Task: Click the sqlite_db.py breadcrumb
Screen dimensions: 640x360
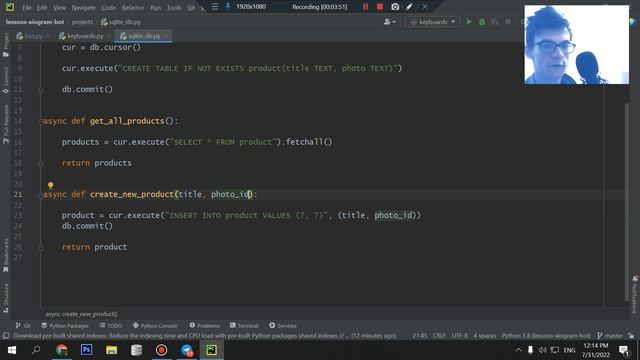Action: [x=121, y=22]
